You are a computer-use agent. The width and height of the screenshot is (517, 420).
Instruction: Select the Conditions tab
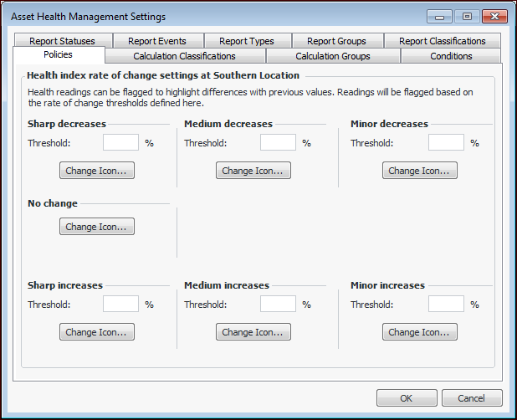[x=451, y=56]
